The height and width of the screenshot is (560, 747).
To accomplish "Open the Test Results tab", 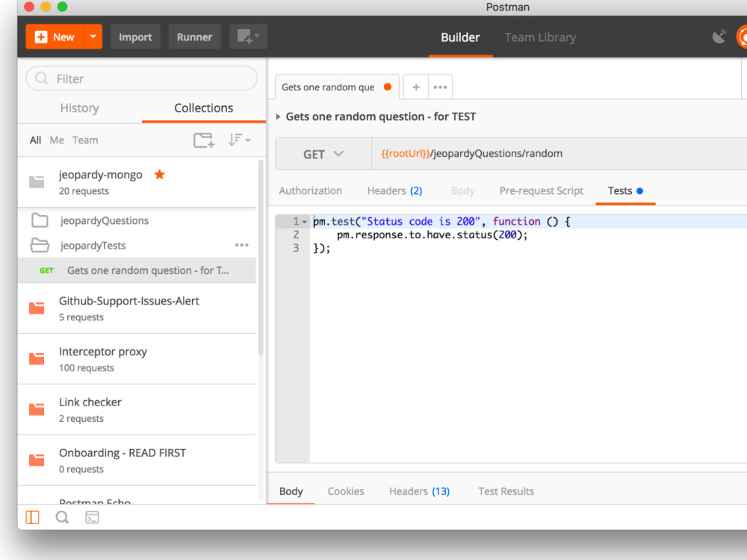I will point(506,491).
